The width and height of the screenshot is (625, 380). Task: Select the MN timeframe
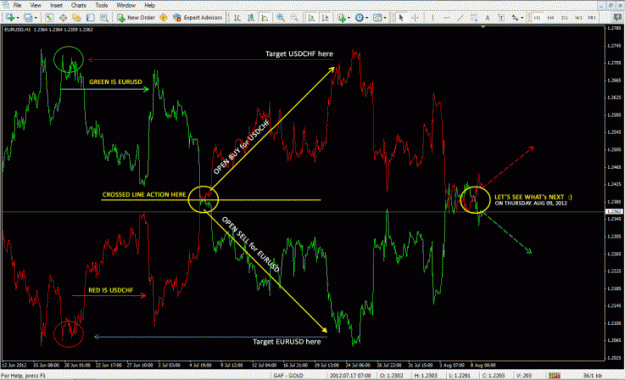[592, 18]
